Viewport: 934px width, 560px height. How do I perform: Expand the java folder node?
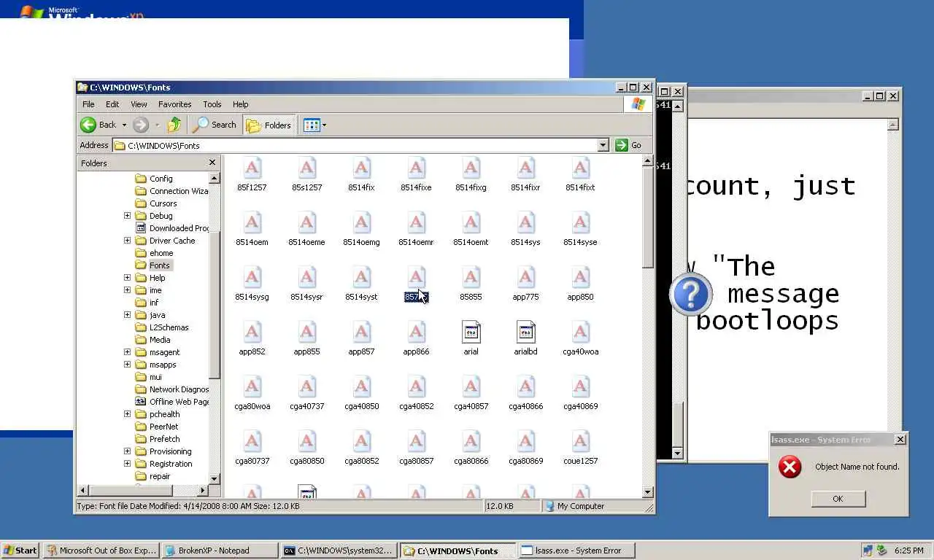point(127,315)
